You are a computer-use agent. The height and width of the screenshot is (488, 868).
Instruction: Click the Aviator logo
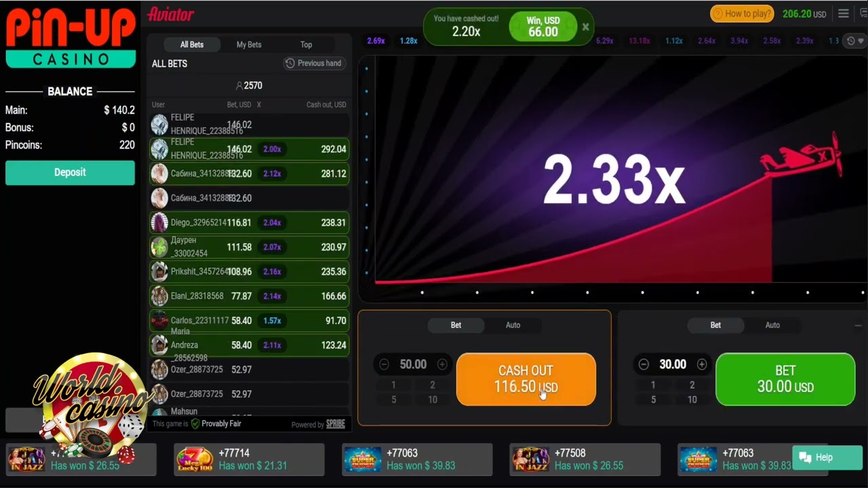[171, 14]
